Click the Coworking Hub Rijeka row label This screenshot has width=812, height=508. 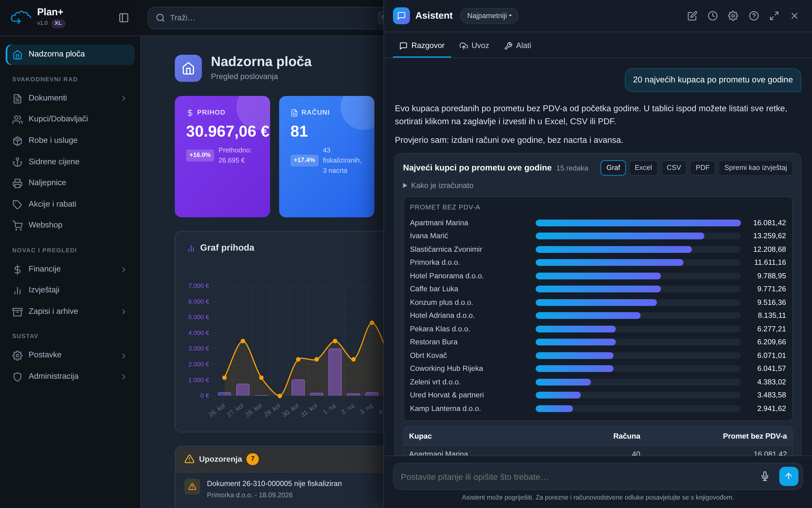click(446, 369)
